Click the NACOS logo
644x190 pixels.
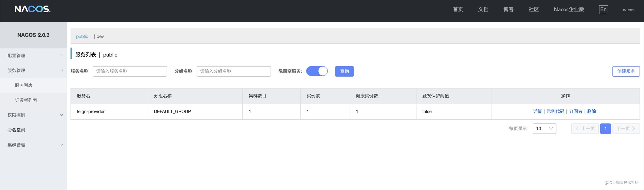pyautogui.click(x=33, y=9)
